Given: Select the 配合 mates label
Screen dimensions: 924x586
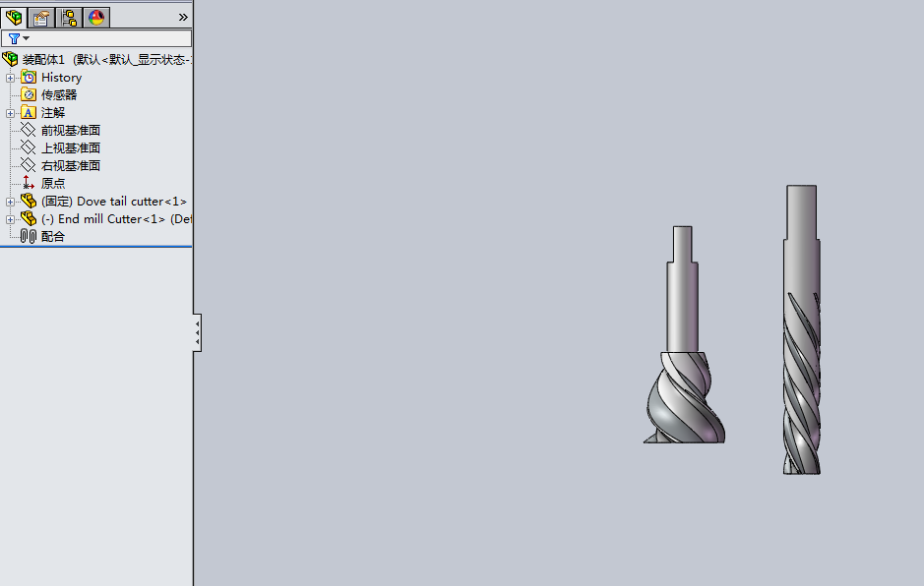Looking at the screenshot, I should [53, 236].
